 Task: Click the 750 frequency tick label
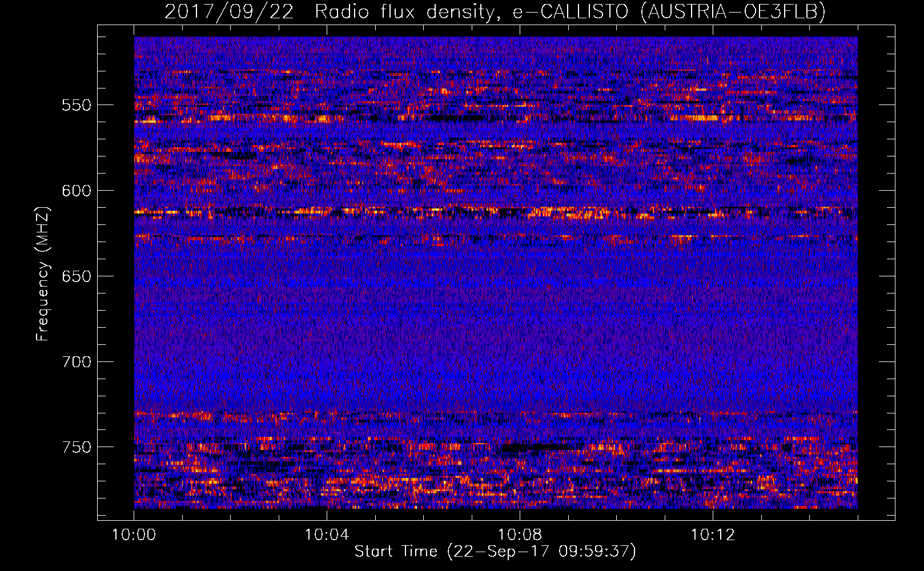(x=77, y=447)
